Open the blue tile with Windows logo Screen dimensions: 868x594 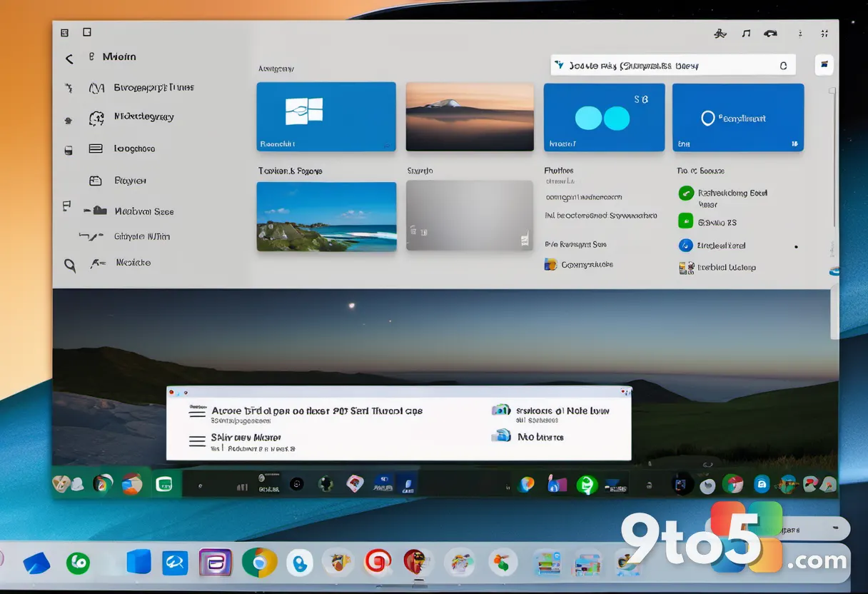pos(326,116)
